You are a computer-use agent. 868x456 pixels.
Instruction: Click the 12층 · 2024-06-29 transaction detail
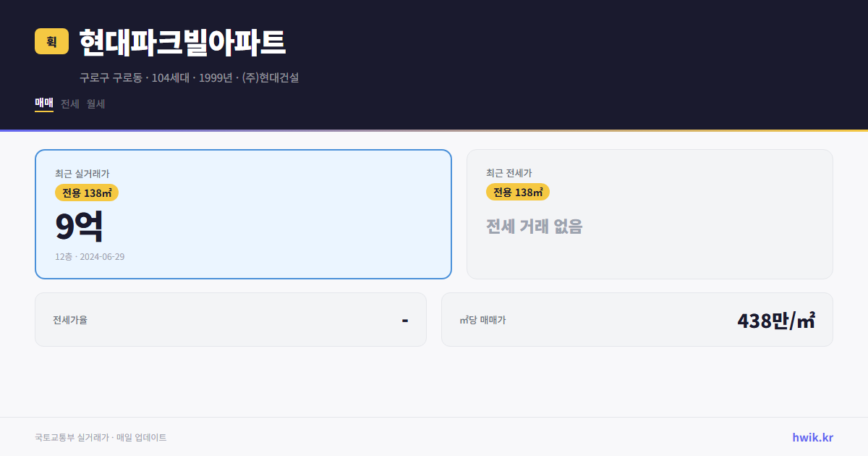click(89, 256)
